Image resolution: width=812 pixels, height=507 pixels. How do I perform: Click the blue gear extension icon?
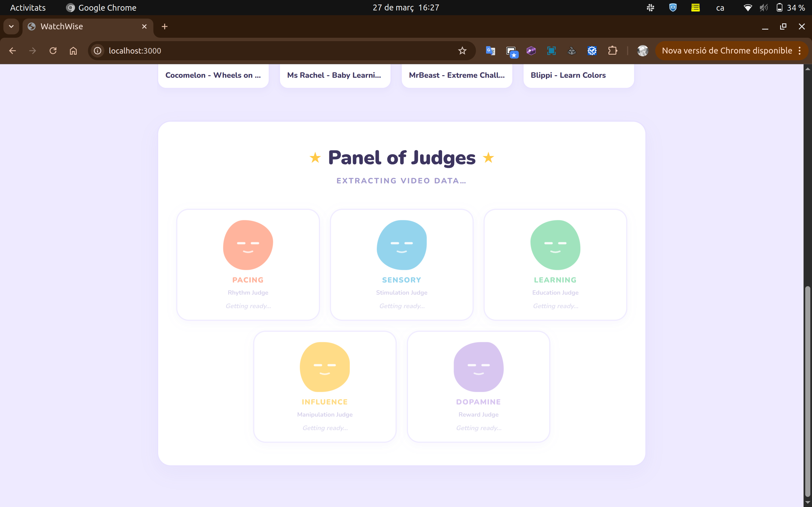[x=592, y=51]
